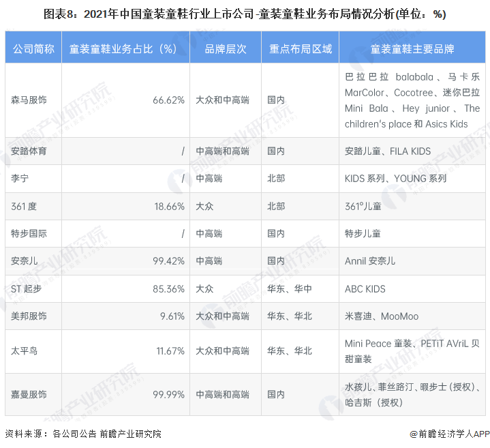Click the ABC KIDS brand cell
The image size is (490, 448).
(x=412, y=288)
